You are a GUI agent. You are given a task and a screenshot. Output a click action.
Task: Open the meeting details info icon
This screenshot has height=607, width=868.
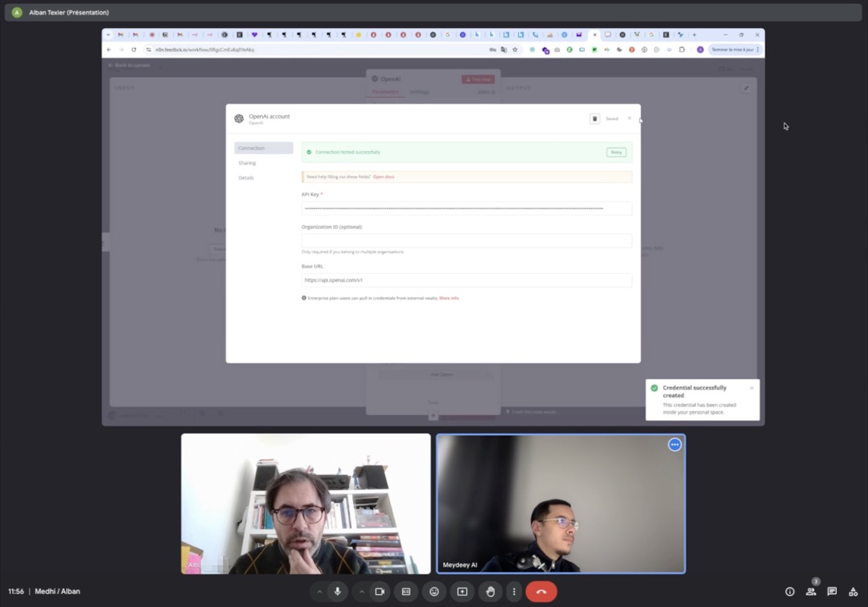(789, 591)
